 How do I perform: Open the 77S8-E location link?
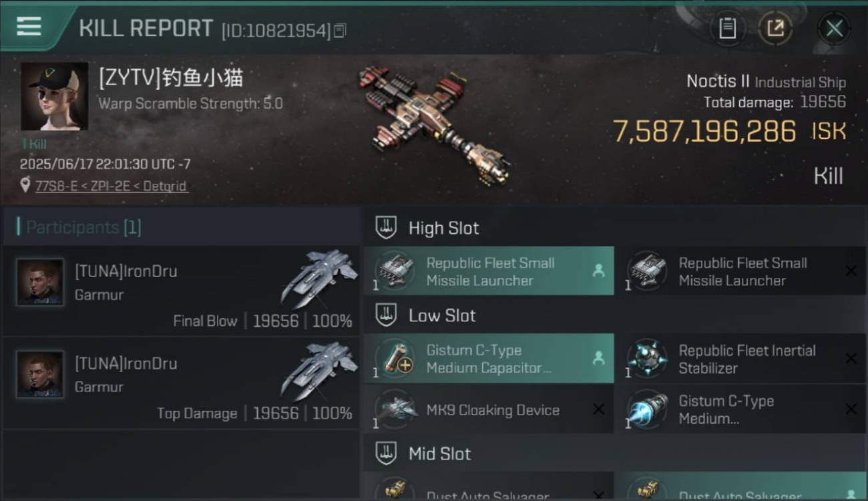[x=54, y=186]
